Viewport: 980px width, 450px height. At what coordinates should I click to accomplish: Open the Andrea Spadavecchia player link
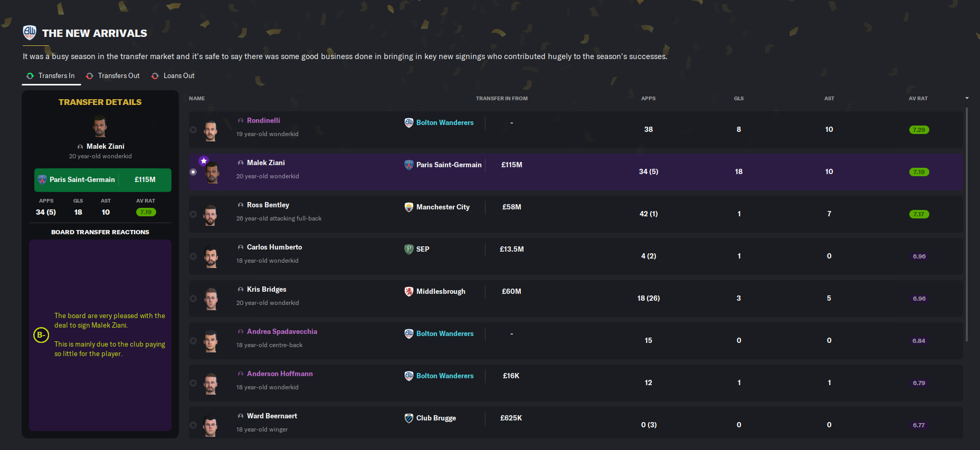pyautogui.click(x=282, y=331)
